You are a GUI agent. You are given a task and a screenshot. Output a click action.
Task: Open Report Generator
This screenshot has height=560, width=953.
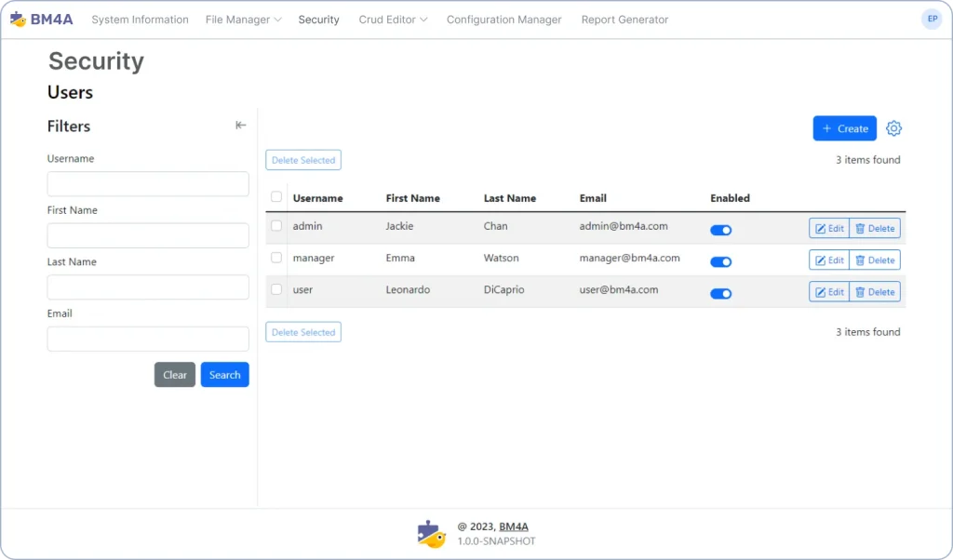(624, 20)
